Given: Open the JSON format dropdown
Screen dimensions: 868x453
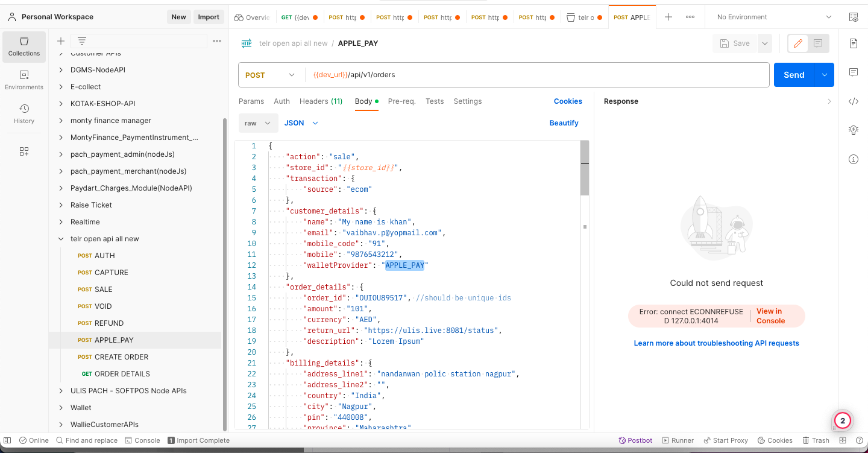Looking at the screenshot, I should [x=301, y=123].
